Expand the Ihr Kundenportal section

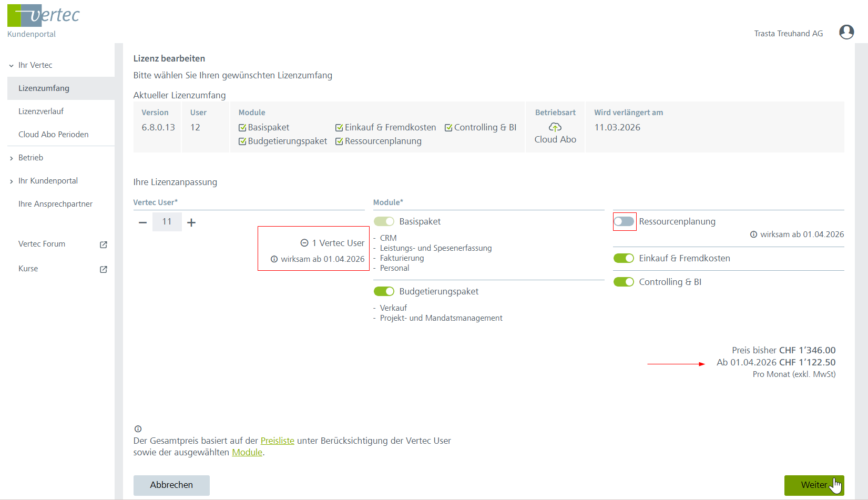(12, 181)
